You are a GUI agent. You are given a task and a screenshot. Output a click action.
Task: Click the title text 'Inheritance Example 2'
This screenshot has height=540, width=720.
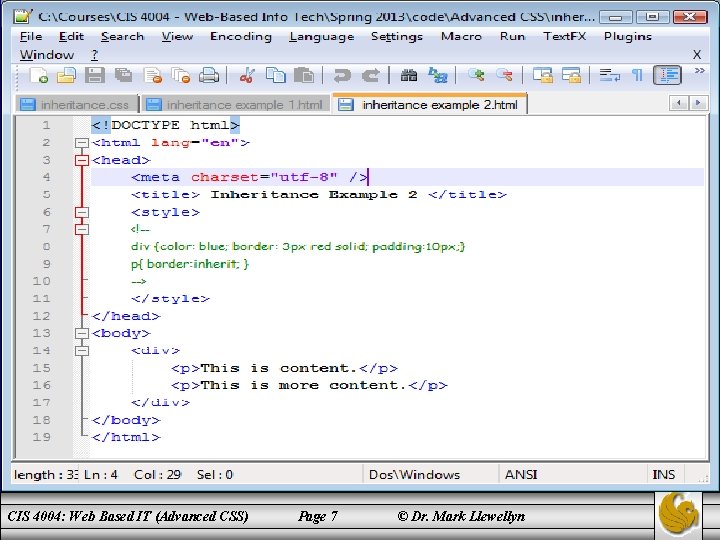pyautogui.click(x=314, y=195)
